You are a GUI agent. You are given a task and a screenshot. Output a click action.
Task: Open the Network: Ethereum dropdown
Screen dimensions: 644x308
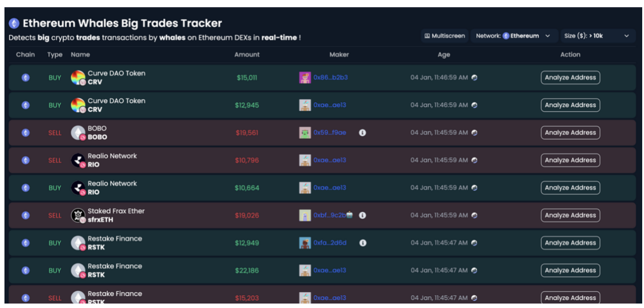click(514, 36)
